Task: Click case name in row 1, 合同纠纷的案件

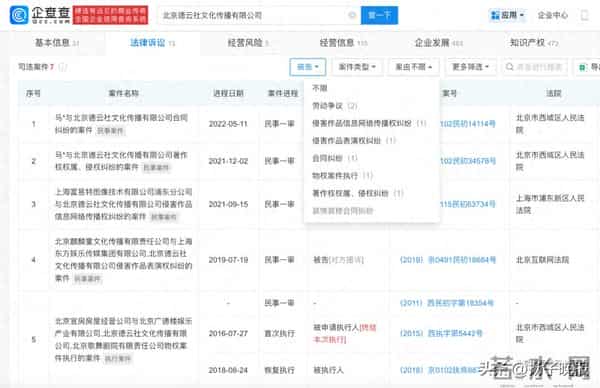Action: pyautogui.click(x=121, y=124)
